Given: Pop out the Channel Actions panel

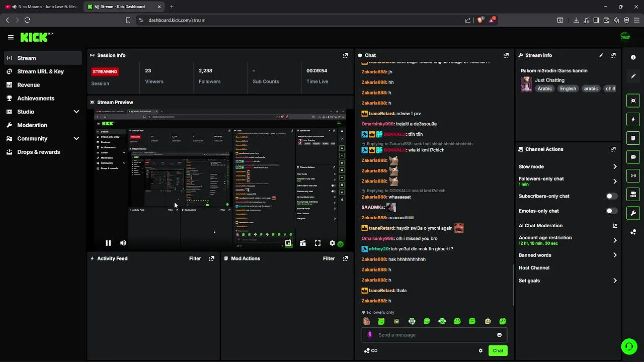Looking at the screenshot, I should [613, 149].
